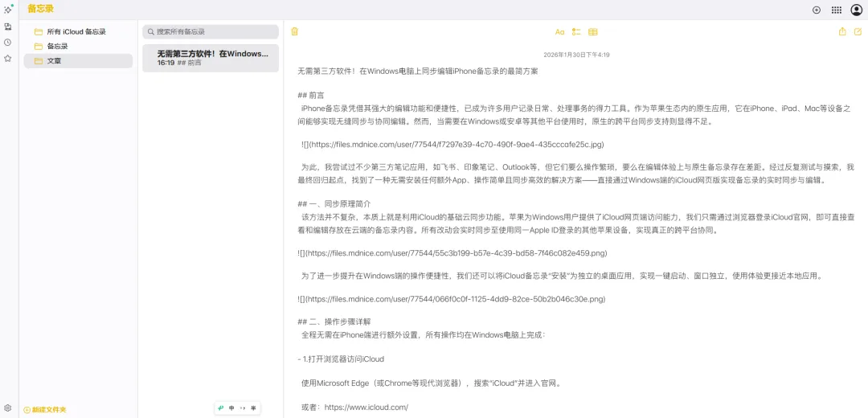Click the '## 前言' heading line
Viewport: 868px width, 418px height.
coord(310,95)
